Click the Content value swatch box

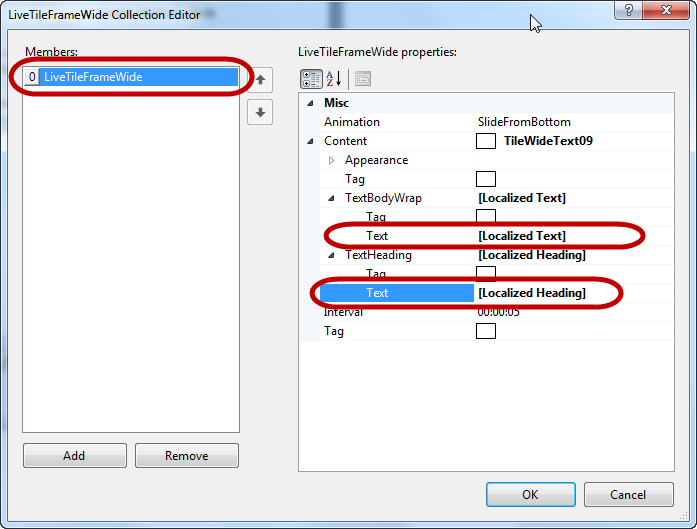(486, 141)
